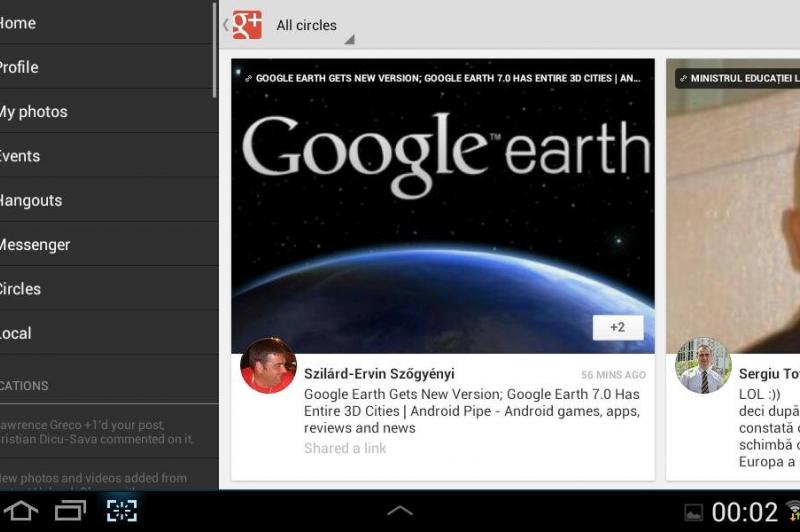Open the Android Home button
Screen dimensions: 800x532
21,511
